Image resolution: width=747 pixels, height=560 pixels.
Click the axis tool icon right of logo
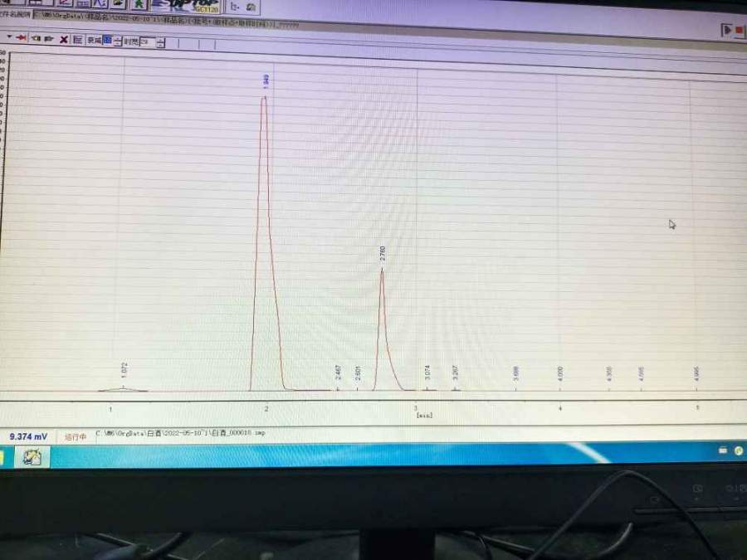click(234, 6)
